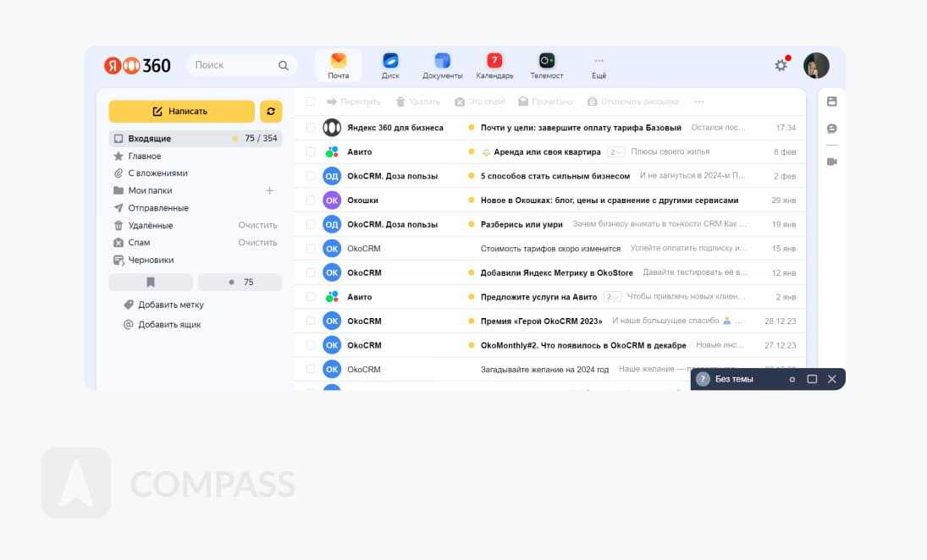The width and height of the screenshot is (927, 560).
Task: Open Календарь from the top bar
Action: [494, 61]
